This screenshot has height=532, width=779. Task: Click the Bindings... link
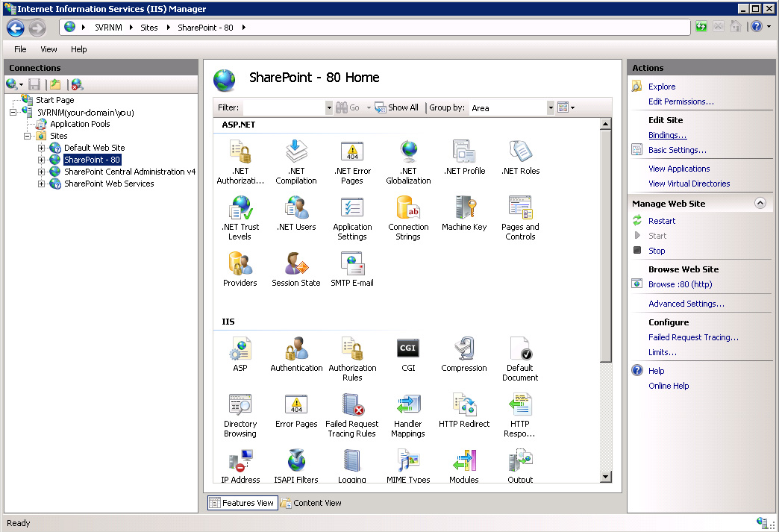click(667, 135)
